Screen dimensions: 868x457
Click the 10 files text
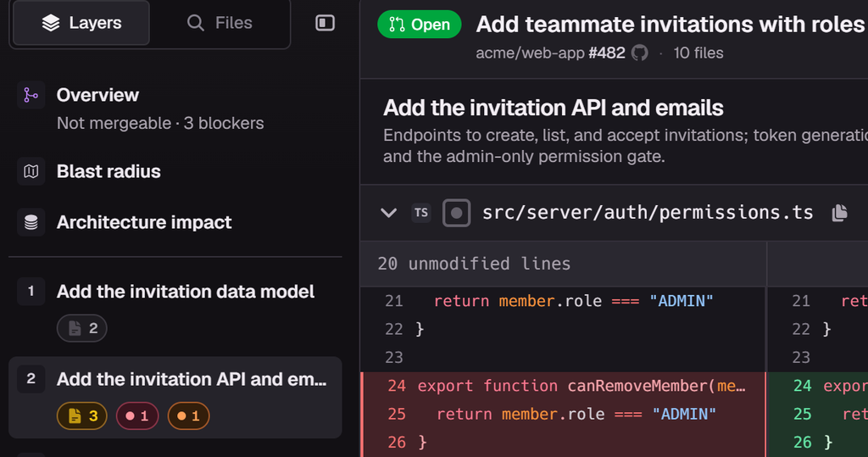coord(698,53)
